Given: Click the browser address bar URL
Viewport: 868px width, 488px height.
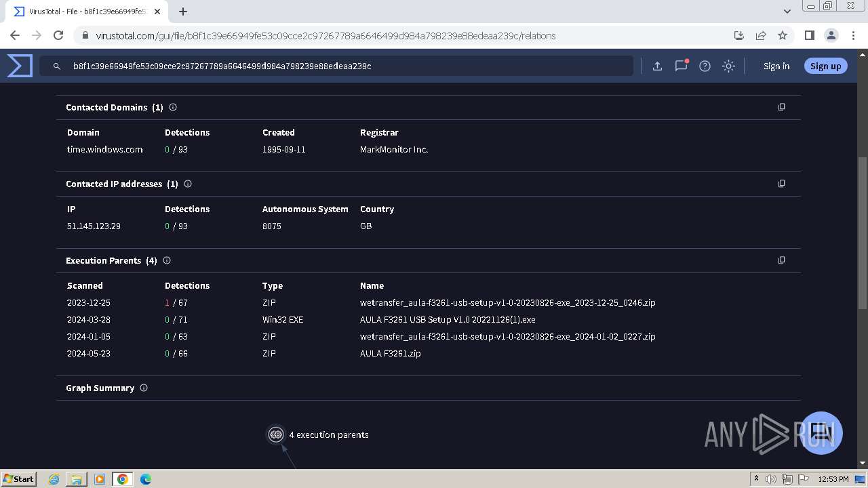Looking at the screenshot, I should click(x=325, y=36).
